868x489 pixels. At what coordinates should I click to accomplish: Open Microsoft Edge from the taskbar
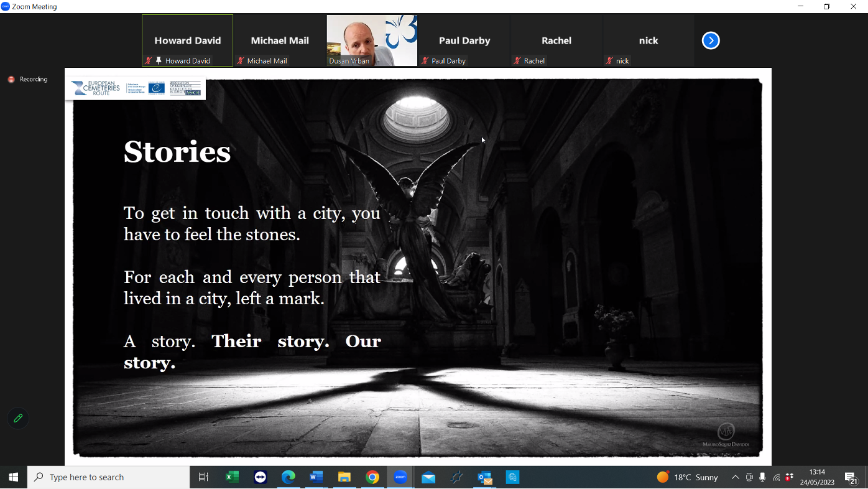point(288,477)
